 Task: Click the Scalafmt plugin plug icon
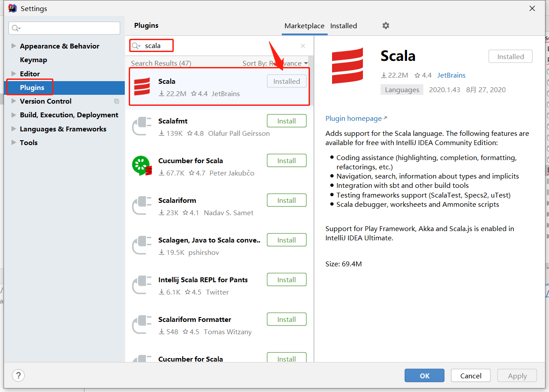[142, 126]
